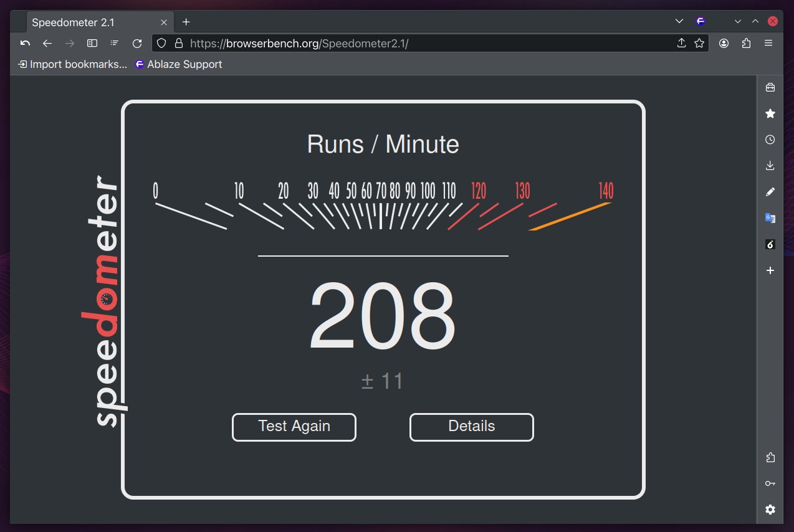
Task: Close the Speedometer 2.1 tab
Action: click(164, 22)
